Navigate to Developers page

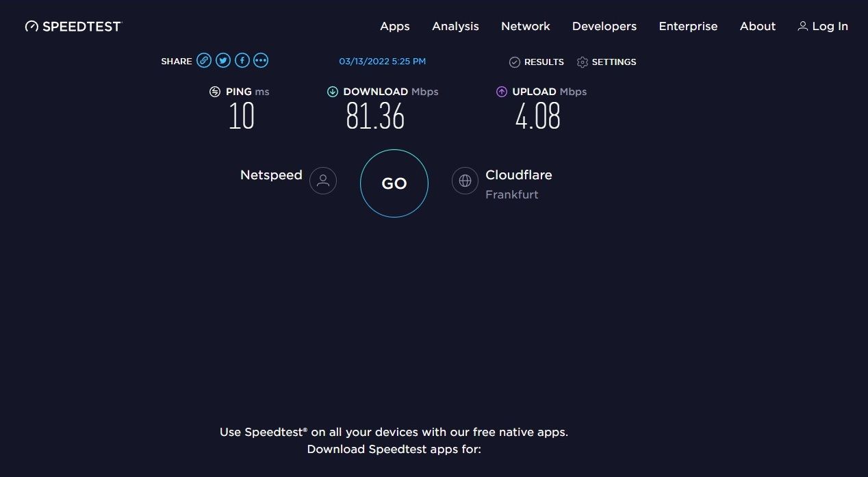[x=604, y=26]
